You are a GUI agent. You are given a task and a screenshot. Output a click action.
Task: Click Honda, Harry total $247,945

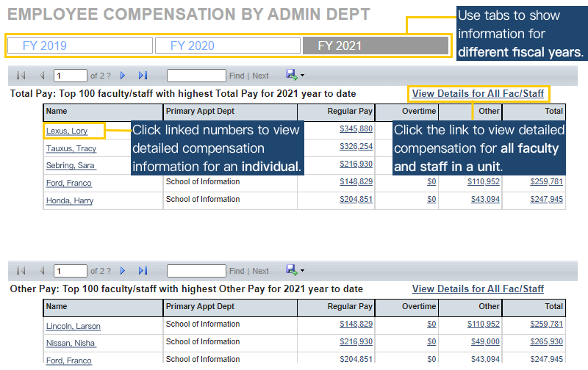[546, 199]
